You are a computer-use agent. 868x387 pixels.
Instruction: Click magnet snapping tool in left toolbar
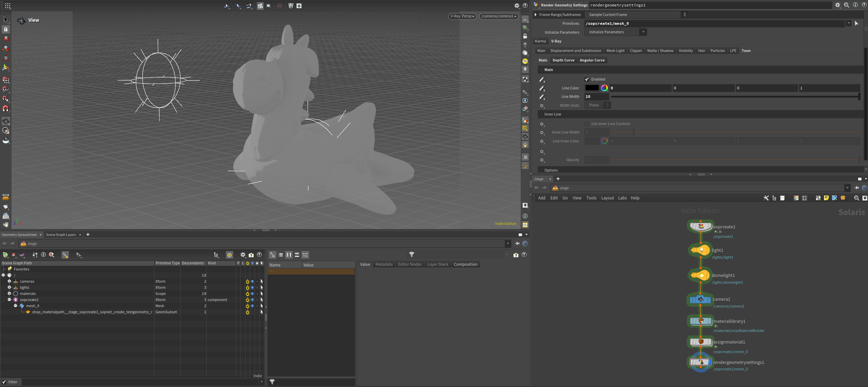click(5, 109)
